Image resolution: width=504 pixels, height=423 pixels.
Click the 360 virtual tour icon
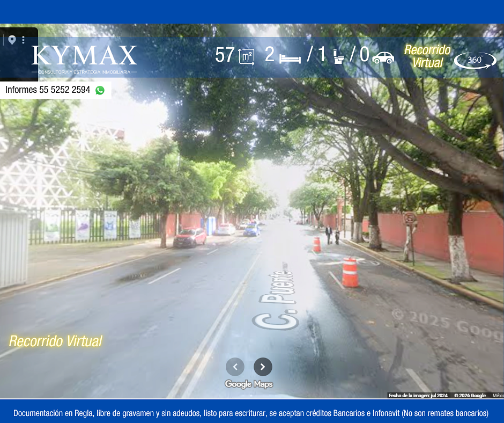[475, 60]
